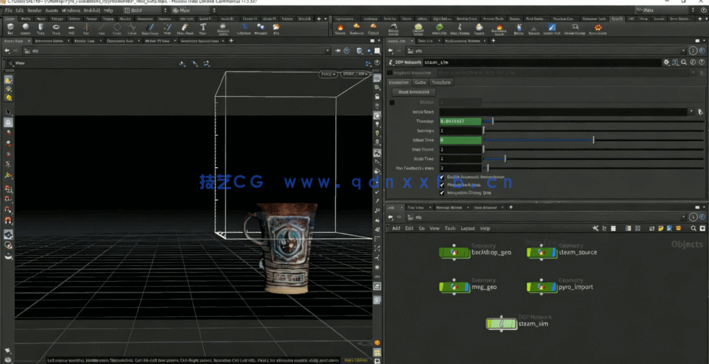This screenshot has width=709, height=364.
Task: Toggle the Enable Automatic Resimulation checkbox
Action: (x=442, y=177)
